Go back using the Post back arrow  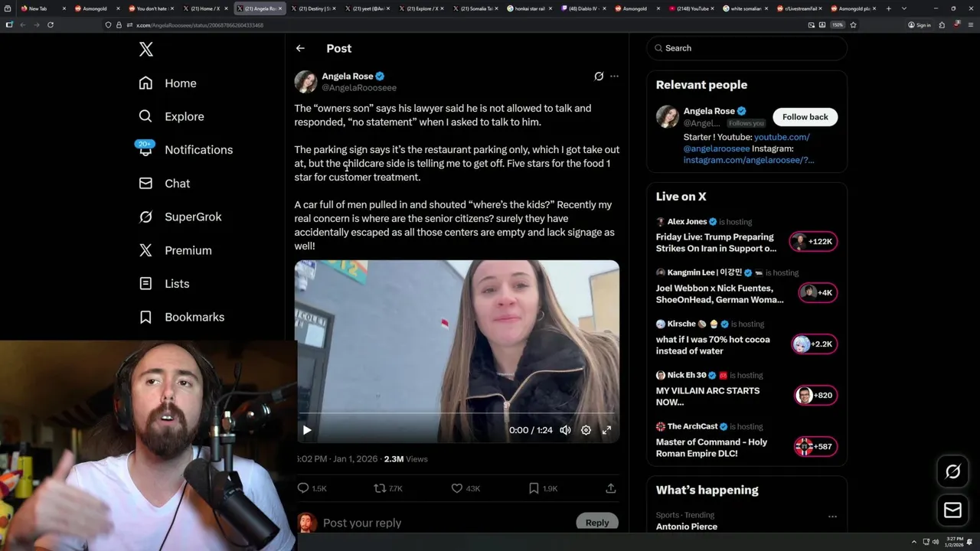pos(300,48)
